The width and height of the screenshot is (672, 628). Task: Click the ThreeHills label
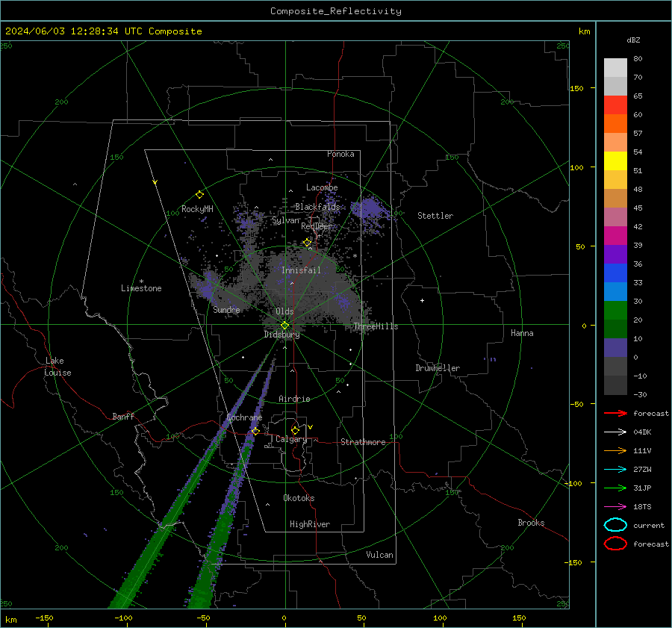pos(376,326)
